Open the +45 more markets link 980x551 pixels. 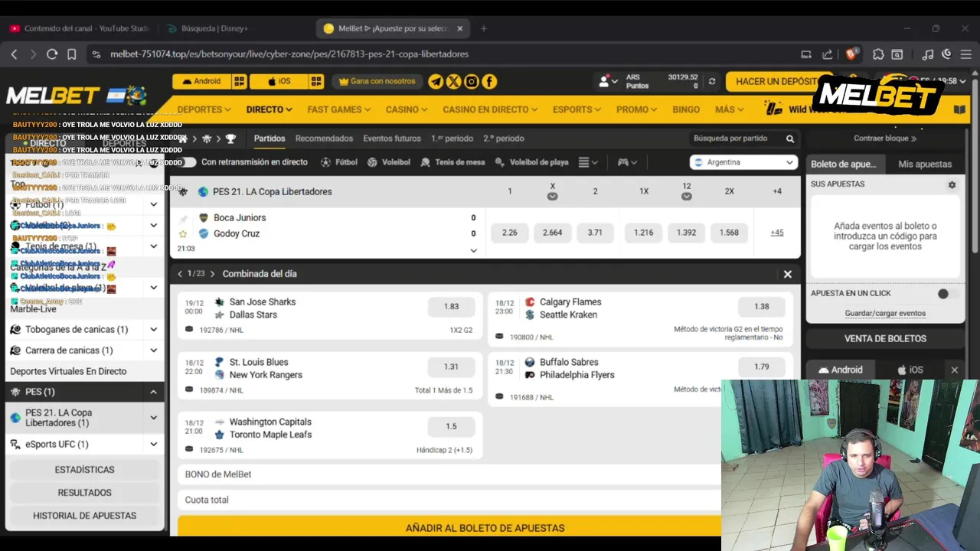point(776,233)
